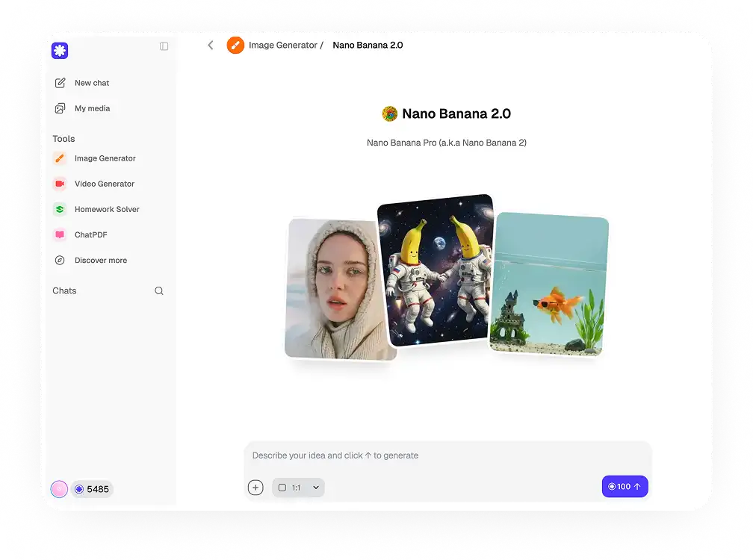Screen dimensions: 753x560
Task: Click the app logo at sidebar top
Action: click(60, 50)
